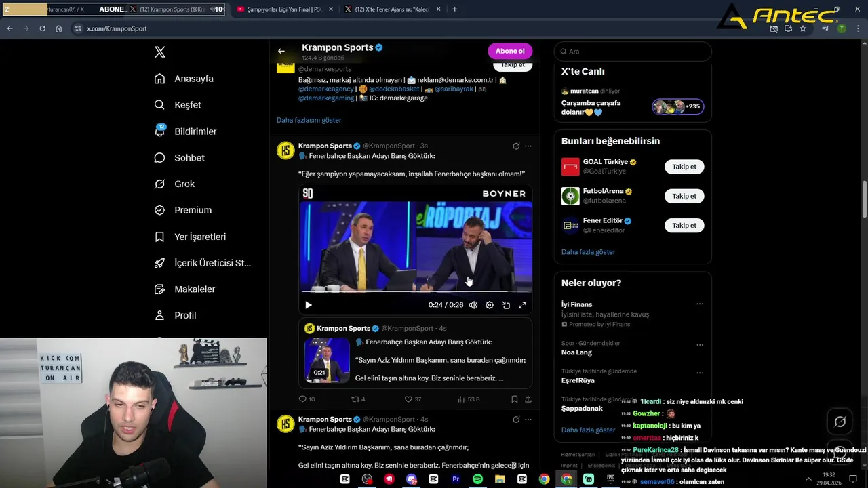Bookmark this page with the star icon
The image size is (868, 488).
pyautogui.click(x=803, y=28)
